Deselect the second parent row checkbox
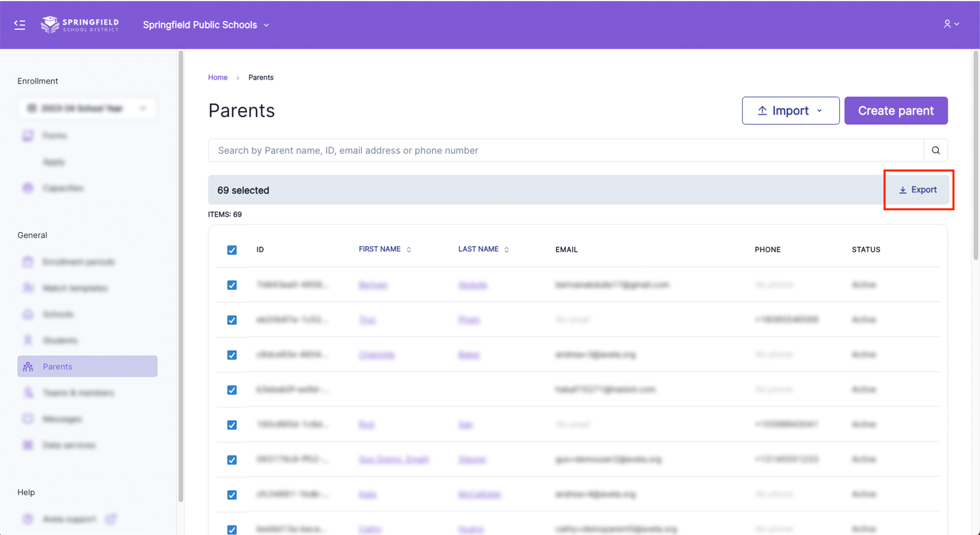Viewport: 980px width, 535px height. pyautogui.click(x=232, y=320)
